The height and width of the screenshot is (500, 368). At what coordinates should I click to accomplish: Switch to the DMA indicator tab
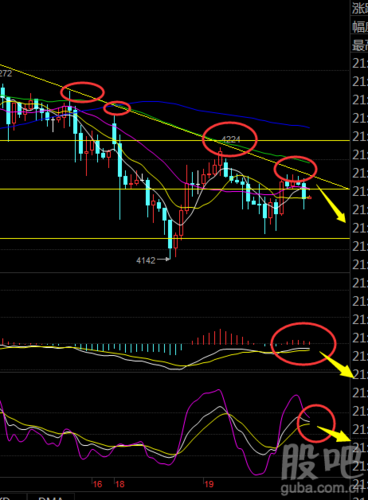click(51, 497)
